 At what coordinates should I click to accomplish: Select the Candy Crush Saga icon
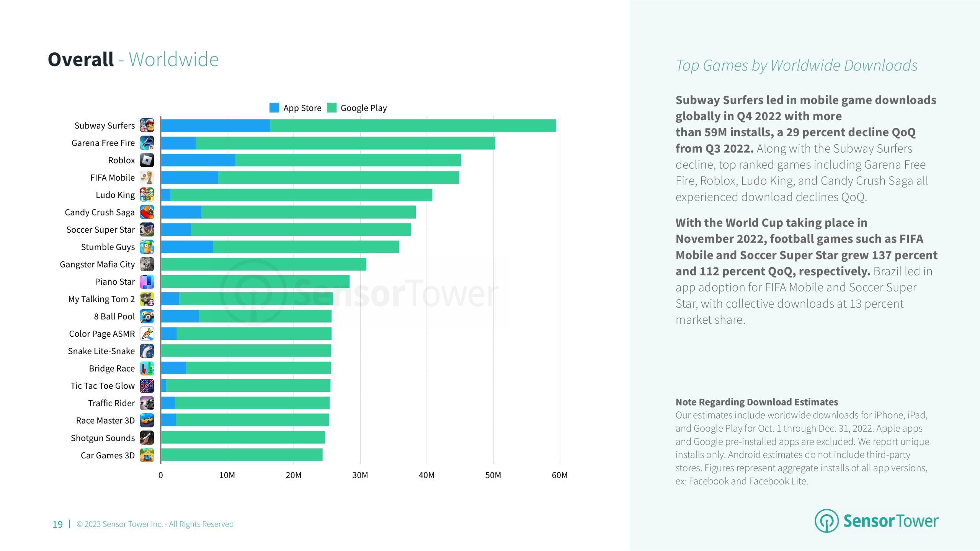[147, 212]
